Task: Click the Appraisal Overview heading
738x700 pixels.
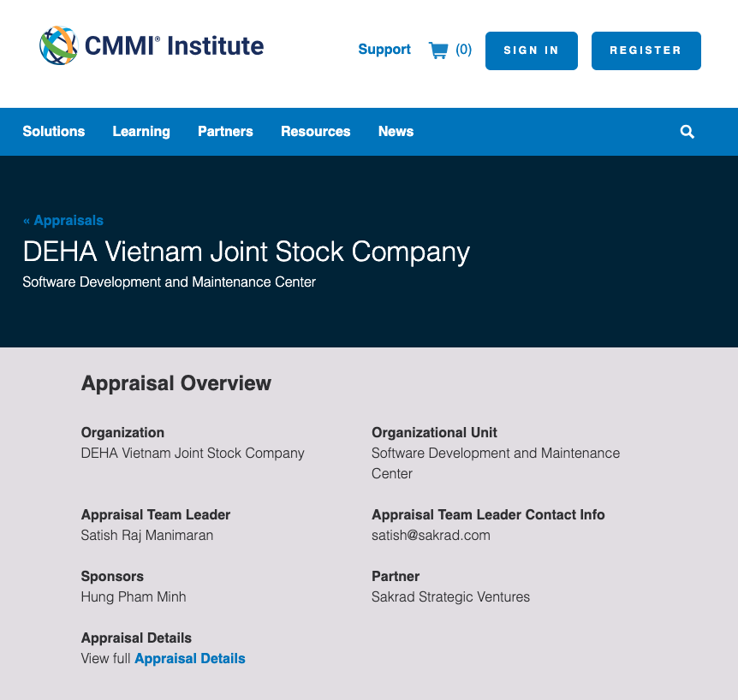Action: 176,383
